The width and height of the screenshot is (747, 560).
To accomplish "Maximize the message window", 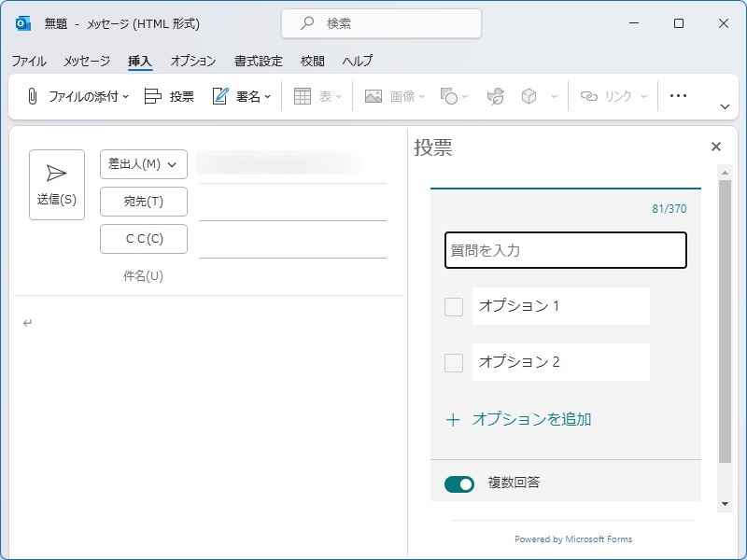I will point(679,22).
